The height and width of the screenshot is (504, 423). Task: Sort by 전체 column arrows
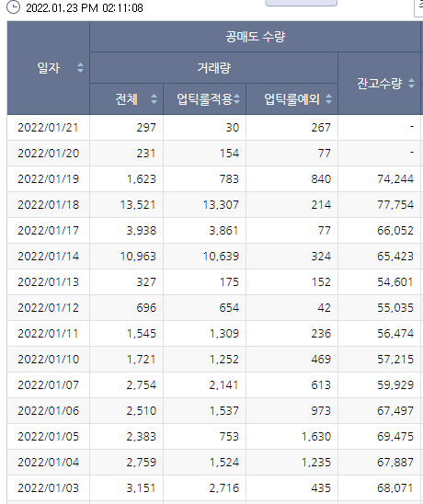154,98
